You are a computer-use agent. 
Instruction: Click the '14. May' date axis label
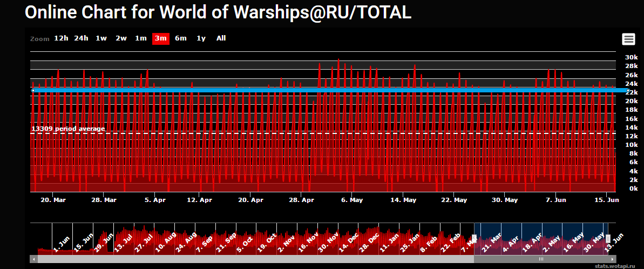click(403, 200)
